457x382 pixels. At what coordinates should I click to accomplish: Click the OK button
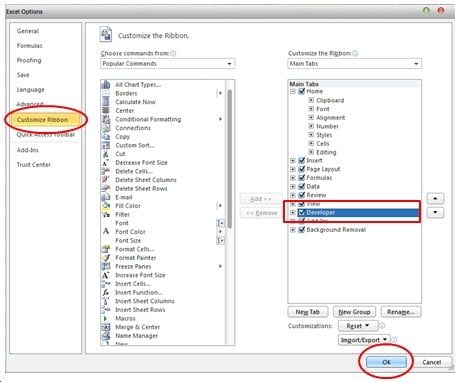tap(386, 362)
